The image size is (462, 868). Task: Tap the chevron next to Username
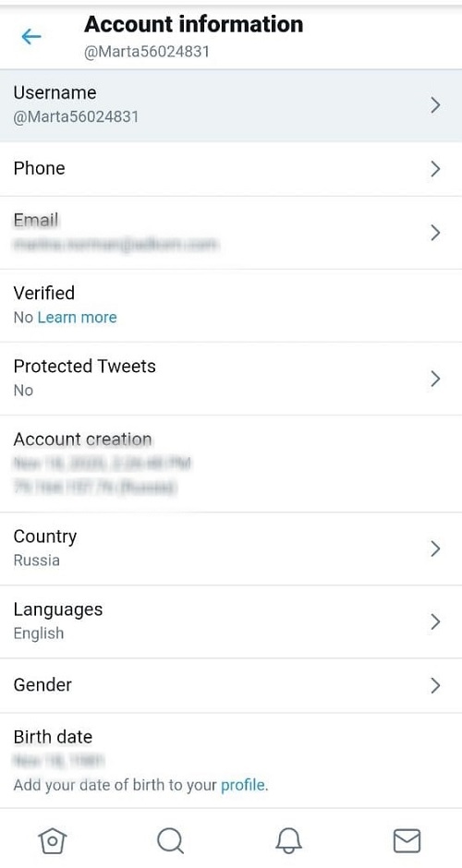point(435,105)
